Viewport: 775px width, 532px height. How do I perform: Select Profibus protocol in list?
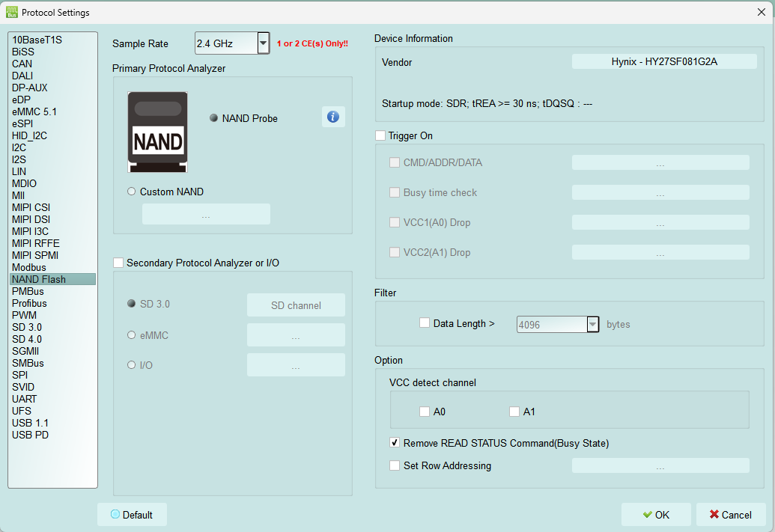click(x=53, y=303)
